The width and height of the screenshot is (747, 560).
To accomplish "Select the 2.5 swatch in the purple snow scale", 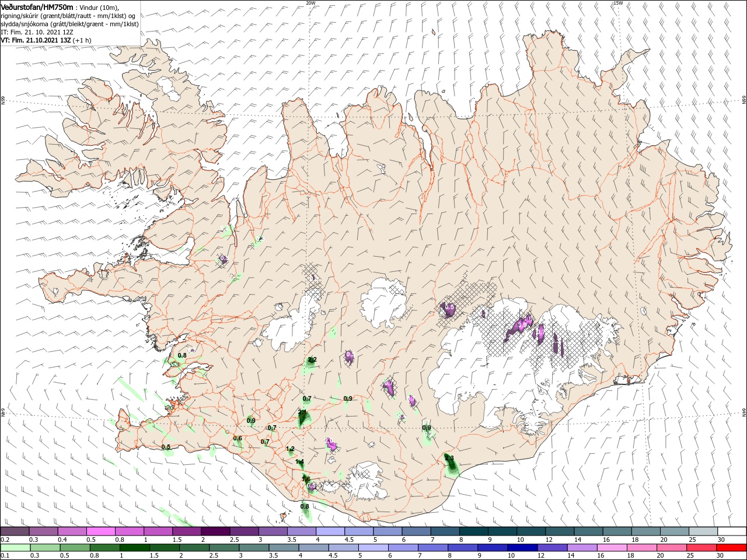I will 244,531.
